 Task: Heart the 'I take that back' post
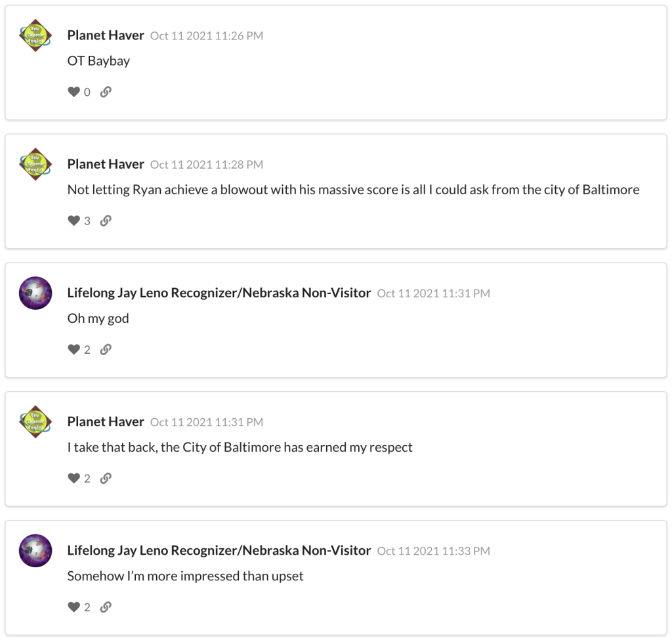click(x=73, y=478)
